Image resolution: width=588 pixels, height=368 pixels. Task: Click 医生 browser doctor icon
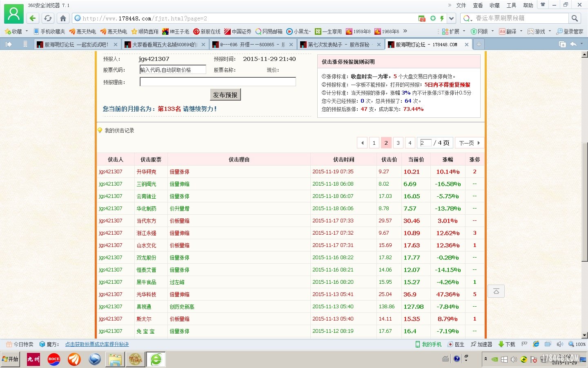[x=456, y=344]
